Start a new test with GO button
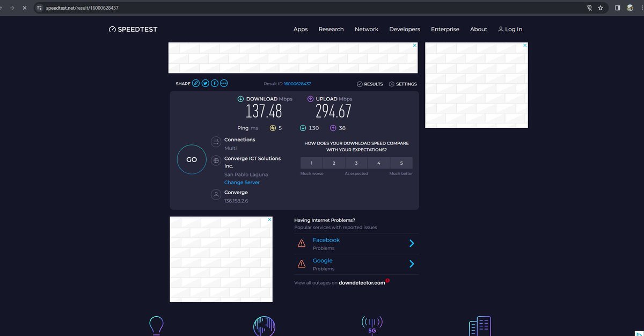The height and width of the screenshot is (336, 644). point(192,159)
